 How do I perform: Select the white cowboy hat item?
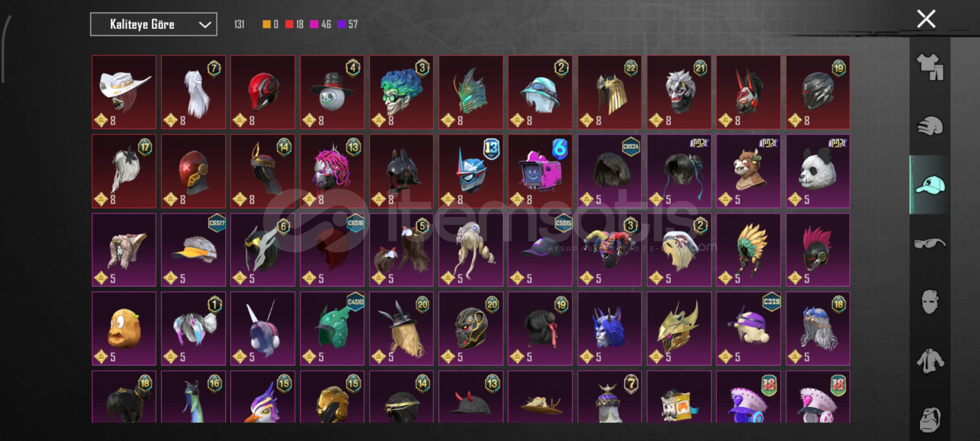click(124, 92)
